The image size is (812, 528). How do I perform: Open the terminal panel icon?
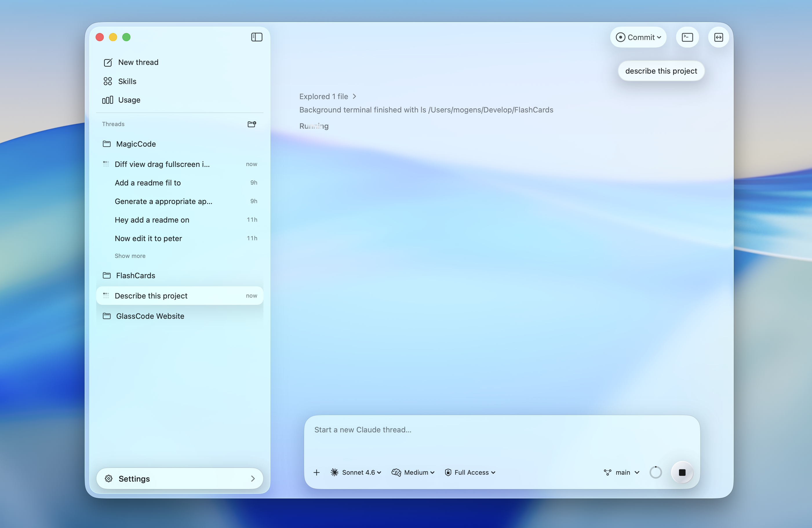pyautogui.click(x=687, y=37)
